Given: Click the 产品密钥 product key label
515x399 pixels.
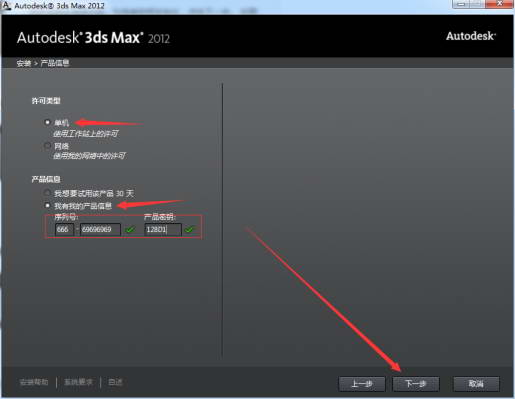Looking at the screenshot, I should click(160, 217).
